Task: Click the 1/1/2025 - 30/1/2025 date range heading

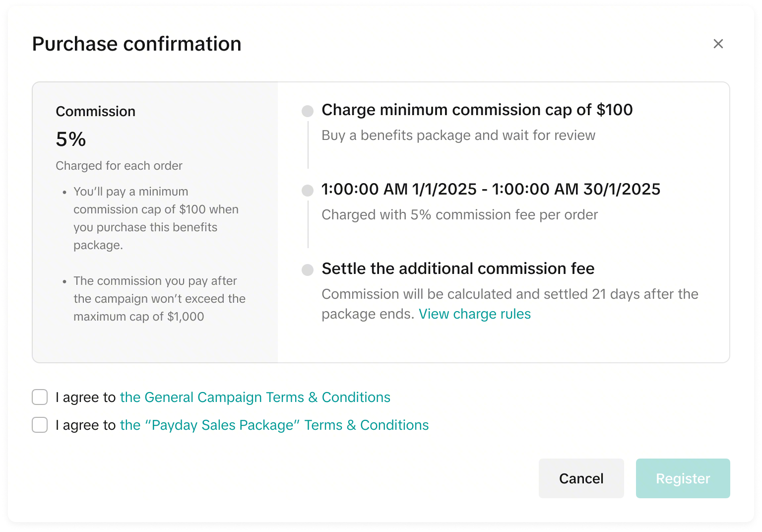Action: (x=491, y=189)
